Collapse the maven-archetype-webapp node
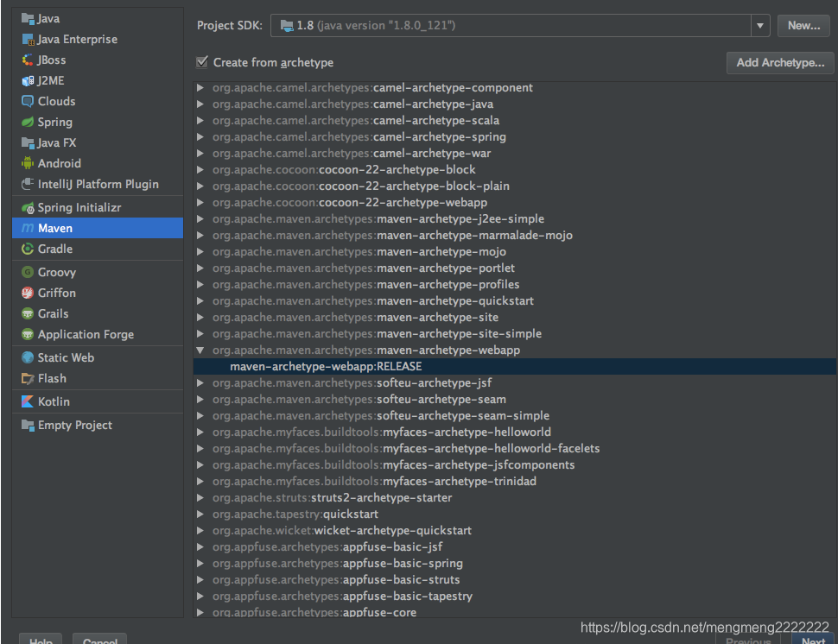 point(200,350)
